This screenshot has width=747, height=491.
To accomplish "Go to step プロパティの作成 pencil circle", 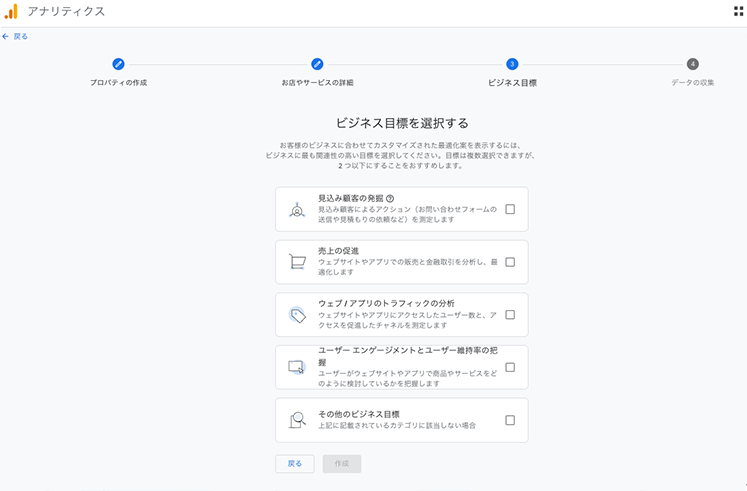I will (118, 64).
